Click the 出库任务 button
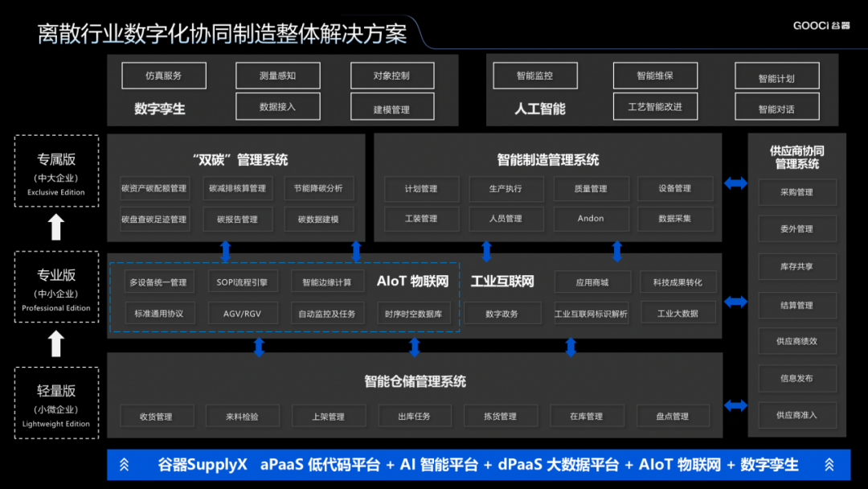This screenshot has height=489, width=868. tap(415, 416)
